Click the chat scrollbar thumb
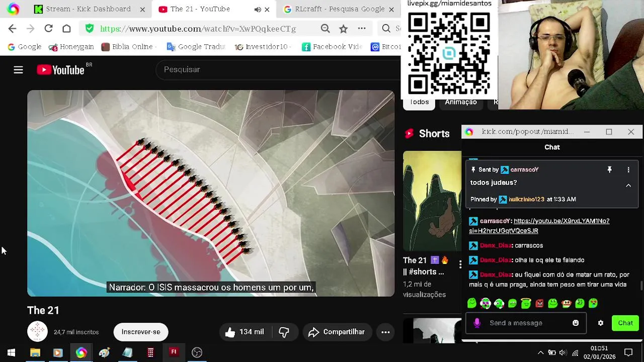The width and height of the screenshot is (644, 362). [641, 286]
